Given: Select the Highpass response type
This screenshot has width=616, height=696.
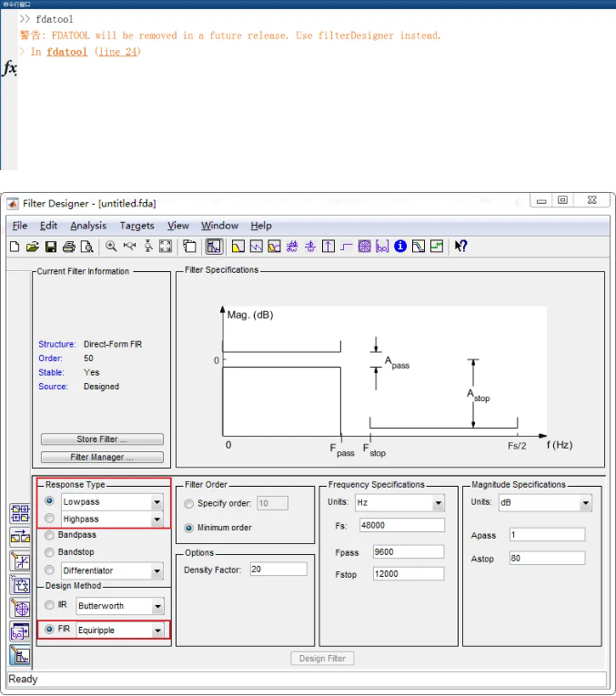Looking at the screenshot, I should (x=49, y=519).
